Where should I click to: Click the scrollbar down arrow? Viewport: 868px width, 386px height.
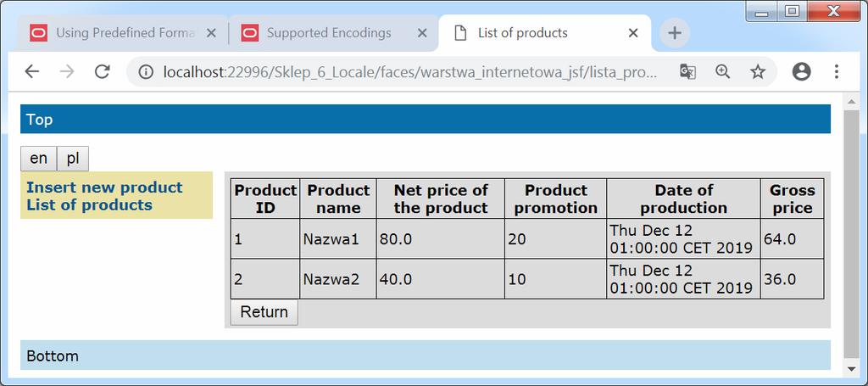pyautogui.click(x=851, y=367)
